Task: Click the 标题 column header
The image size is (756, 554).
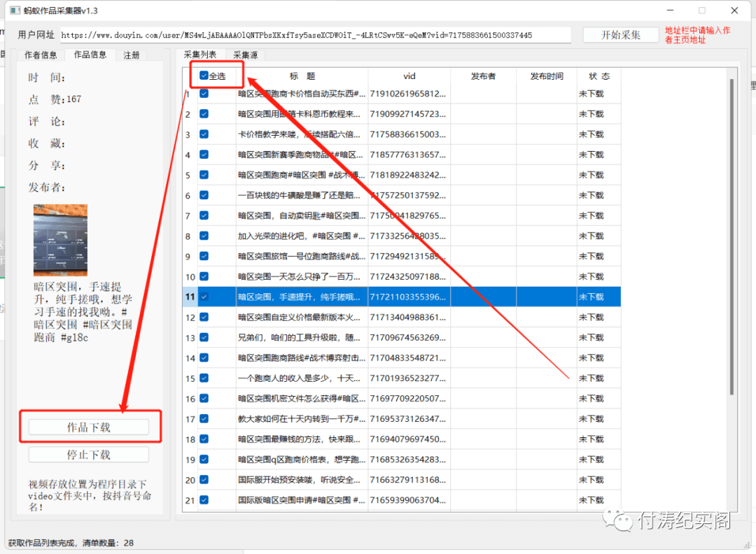Action: [302, 76]
